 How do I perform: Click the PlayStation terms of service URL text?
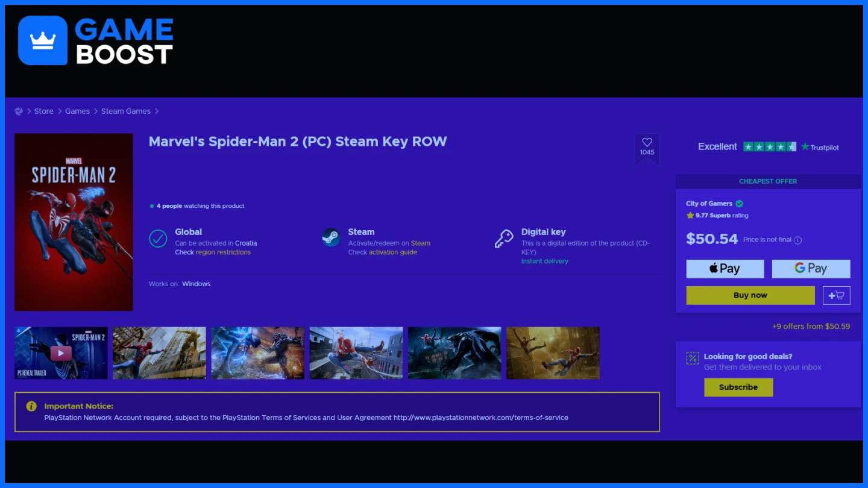481,418
